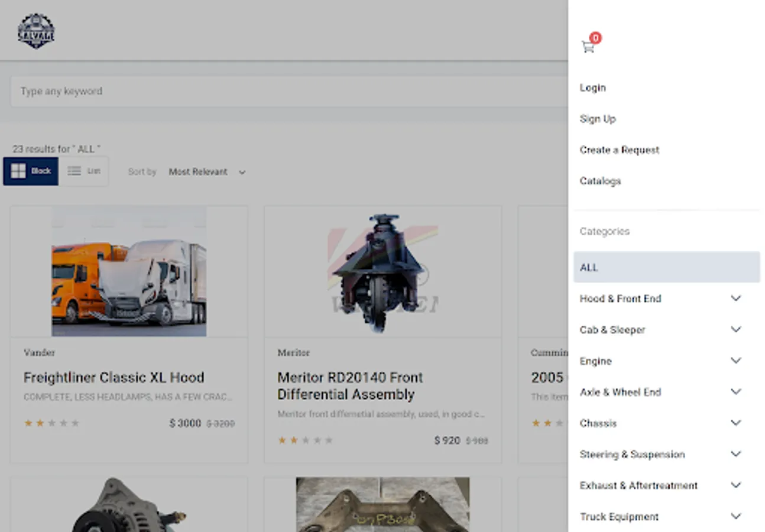Click the 23 results for ALL text
765x532 pixels.
(x=56, y=149)
